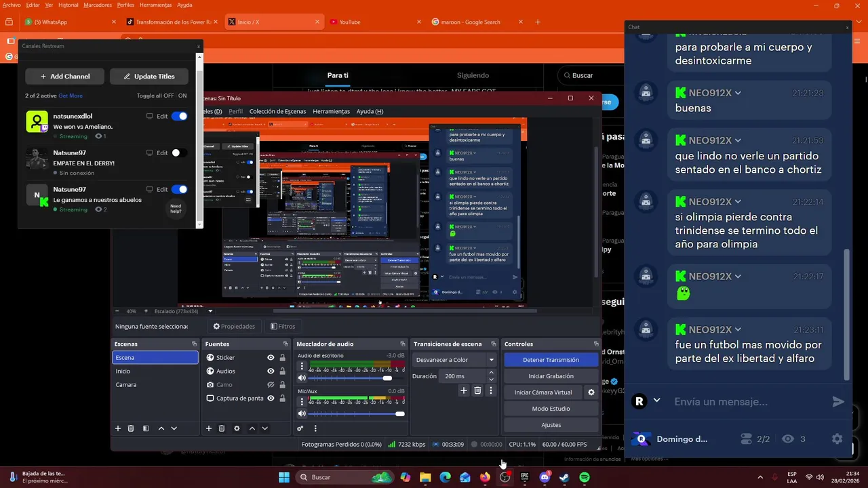This screenshot has width=868, height=488.
Task: Show the Camo source
Action: (x=271, y=385)
